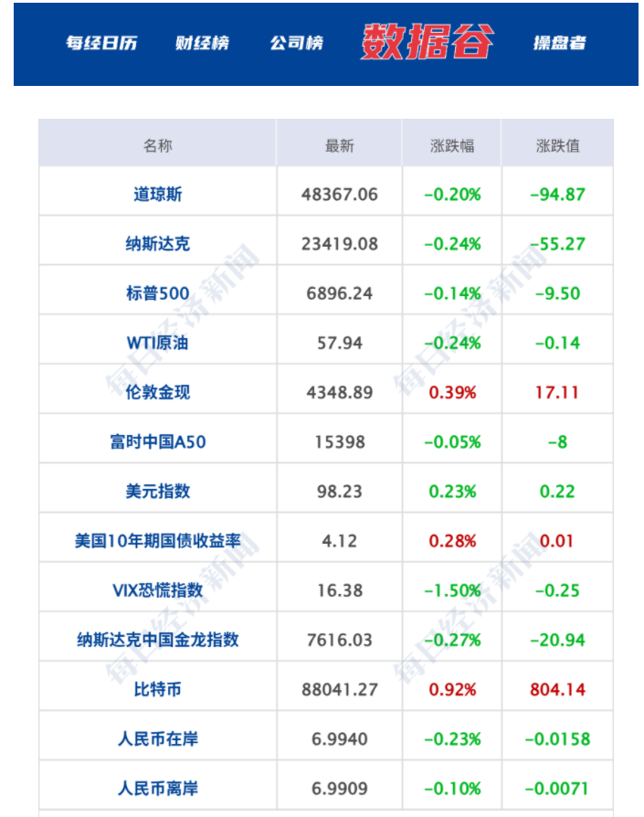Click the 名称 column header

click(157, 145)
